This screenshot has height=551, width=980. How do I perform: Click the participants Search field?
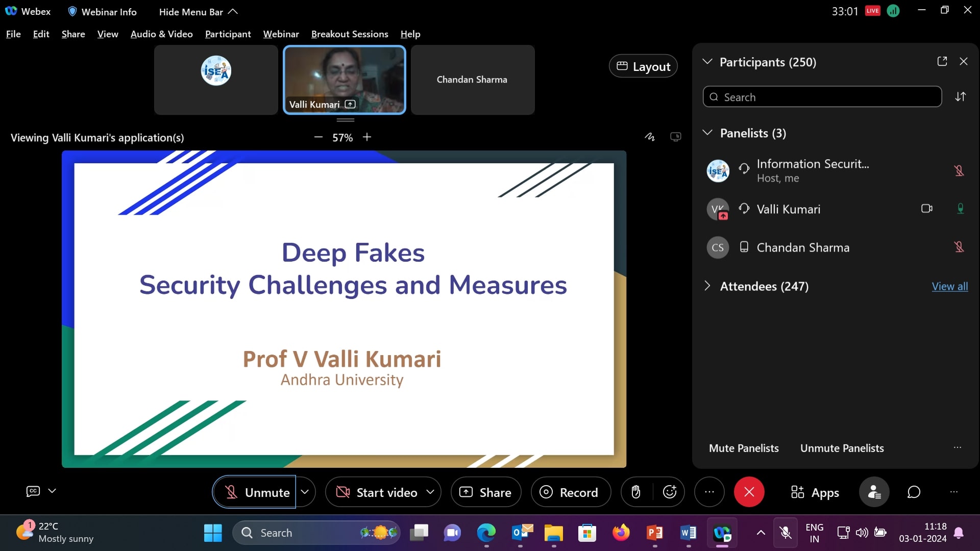point(822,97)
